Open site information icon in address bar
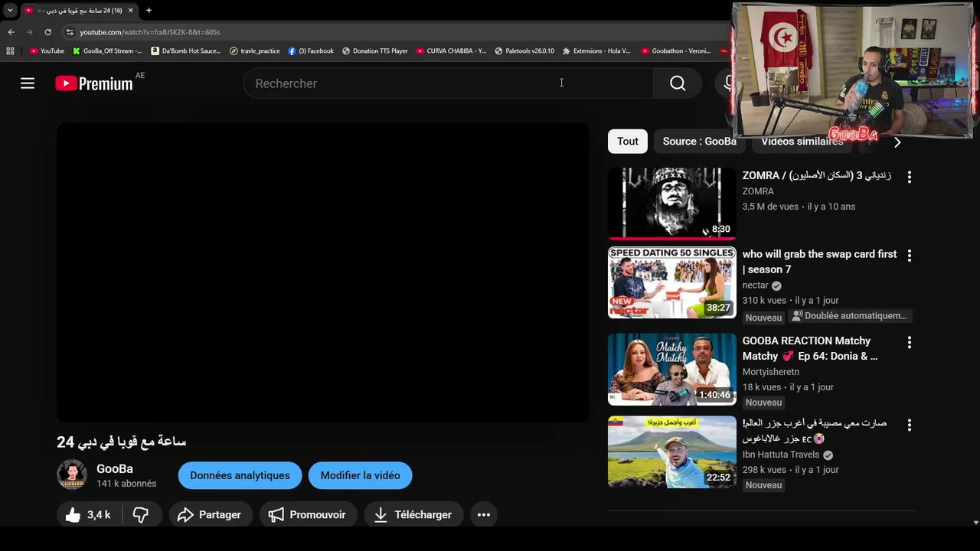Viewport: 980px width, 551px height. click(70, 32)
